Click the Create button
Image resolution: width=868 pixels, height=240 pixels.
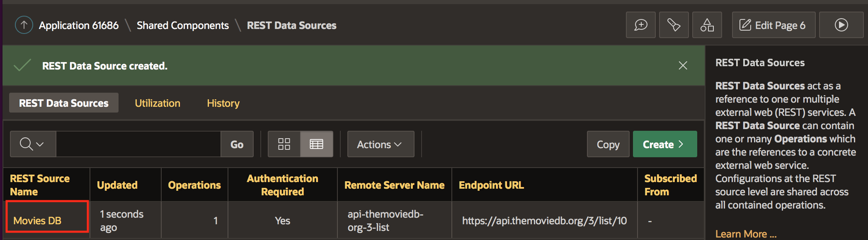point(664,144)
